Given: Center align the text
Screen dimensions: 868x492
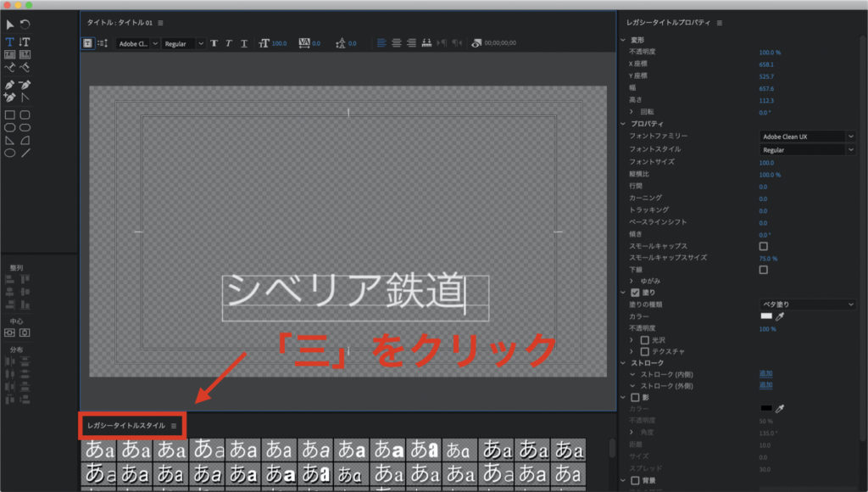Looking at the screenshot, I should point(397,43).
